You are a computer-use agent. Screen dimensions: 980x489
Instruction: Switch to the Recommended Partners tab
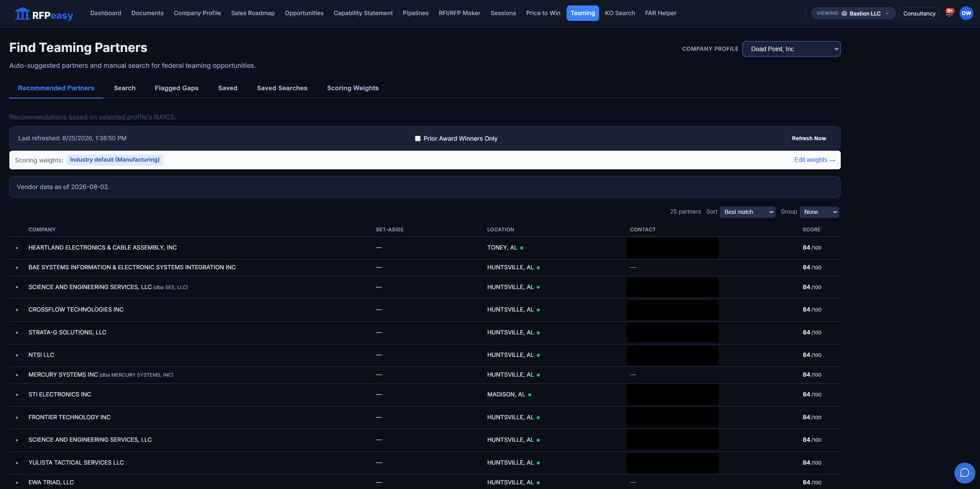56,88
